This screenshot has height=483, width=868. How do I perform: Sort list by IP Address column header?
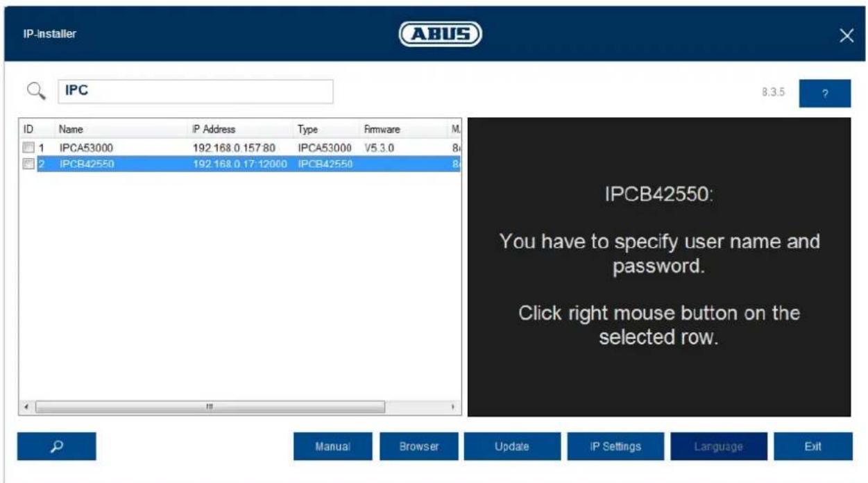point(214,129)
